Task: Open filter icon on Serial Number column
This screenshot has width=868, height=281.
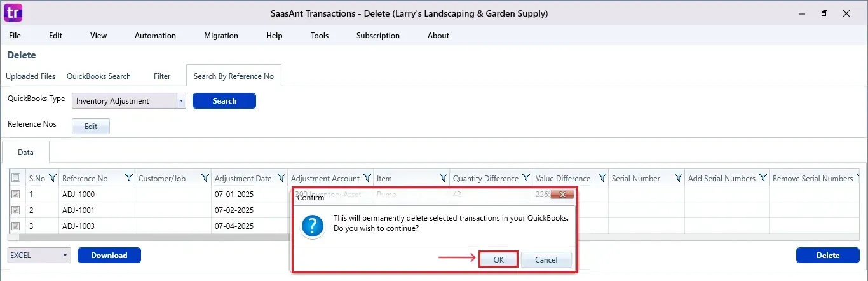Action: [x=679, y=178]
